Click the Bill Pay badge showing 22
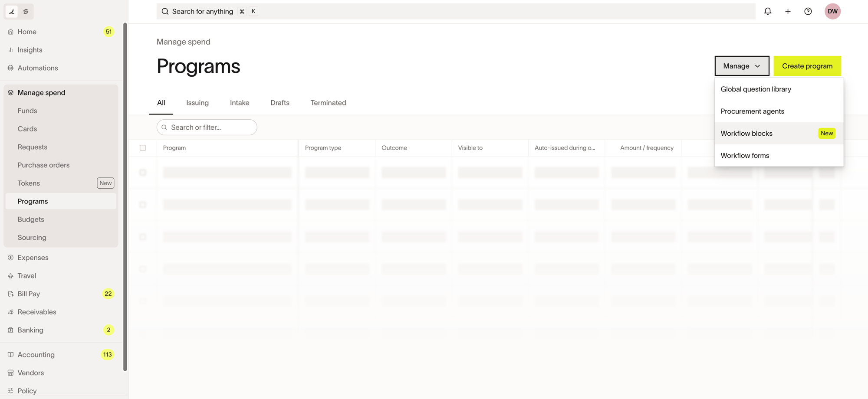 108,294
